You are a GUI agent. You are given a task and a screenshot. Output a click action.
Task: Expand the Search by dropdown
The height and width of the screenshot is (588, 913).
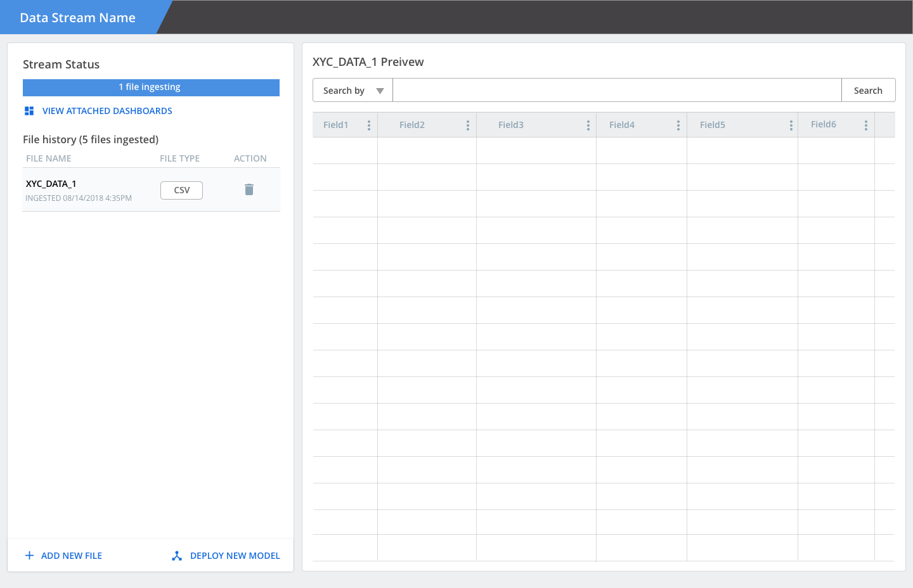353,90
